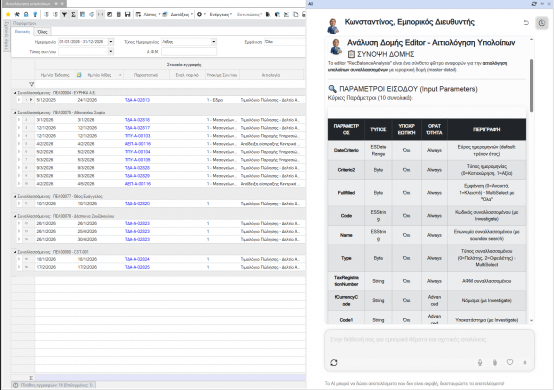This screenshot has width=554, height=390.
Task: Open the Τύπος Ημερομηνίας dropdown
Action: 214,42
